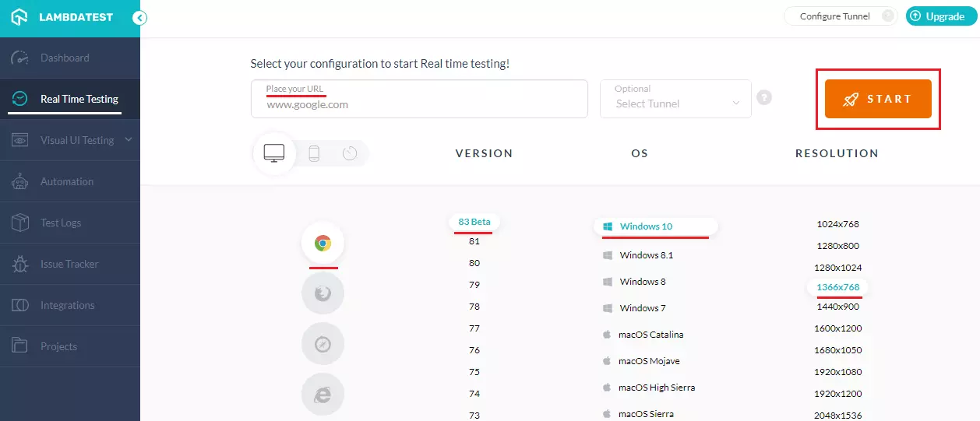This screenshot has height=421, width=980.
Task: Select Windows 10 OS
Action: [x=655, y=226]
